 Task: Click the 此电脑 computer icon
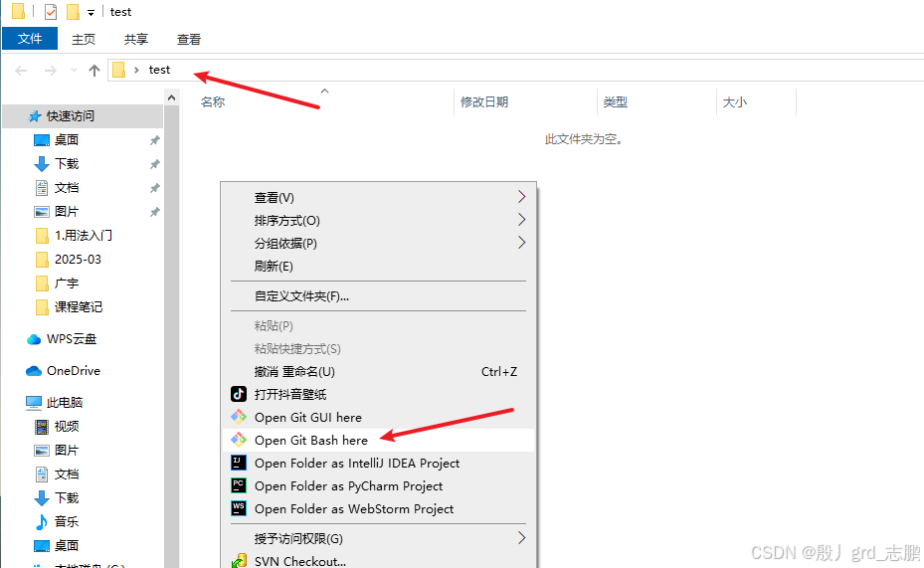34,403
